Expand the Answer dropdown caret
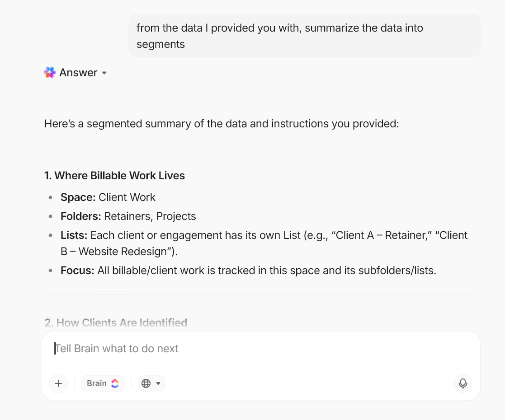This screenshot has width=505, height=420. pos(104,73)
